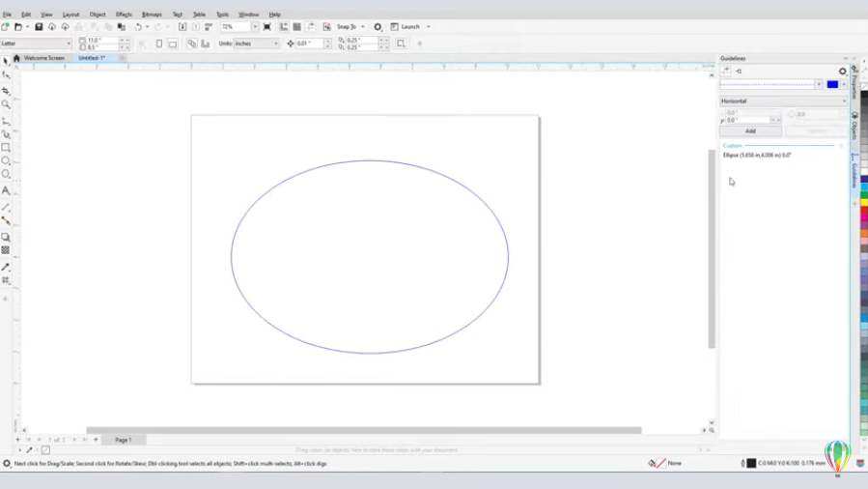The width and height of the screenshot is (868, 489).
Task: Toggle Show Rulers button
Action: click(284, 27)
